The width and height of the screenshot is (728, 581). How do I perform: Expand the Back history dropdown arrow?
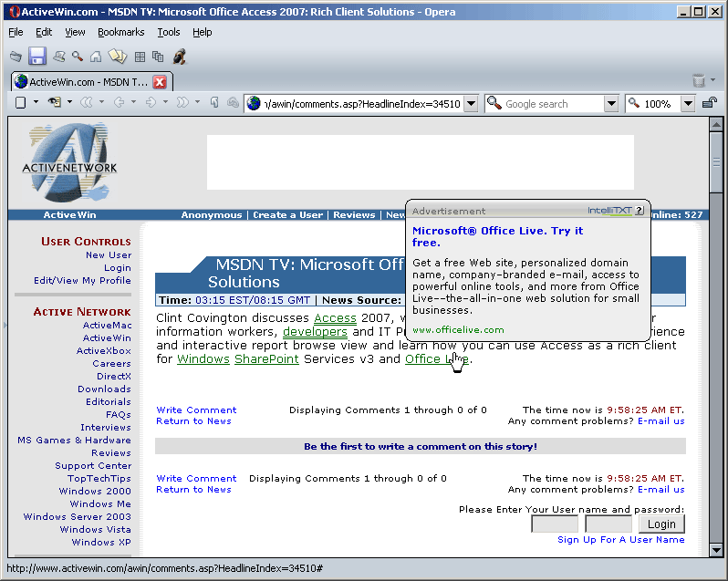point(134,102)
